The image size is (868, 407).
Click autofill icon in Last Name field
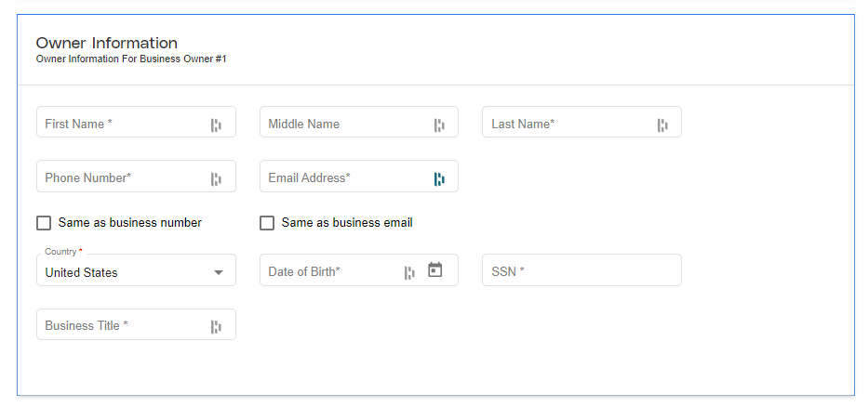pos(662,125)
